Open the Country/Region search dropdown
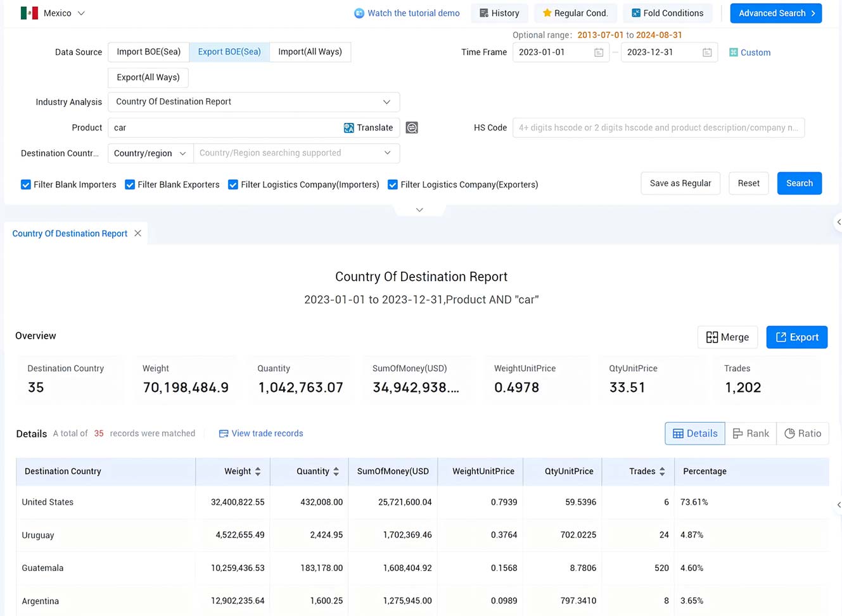842x616 pixels. (x=297, y=153)
